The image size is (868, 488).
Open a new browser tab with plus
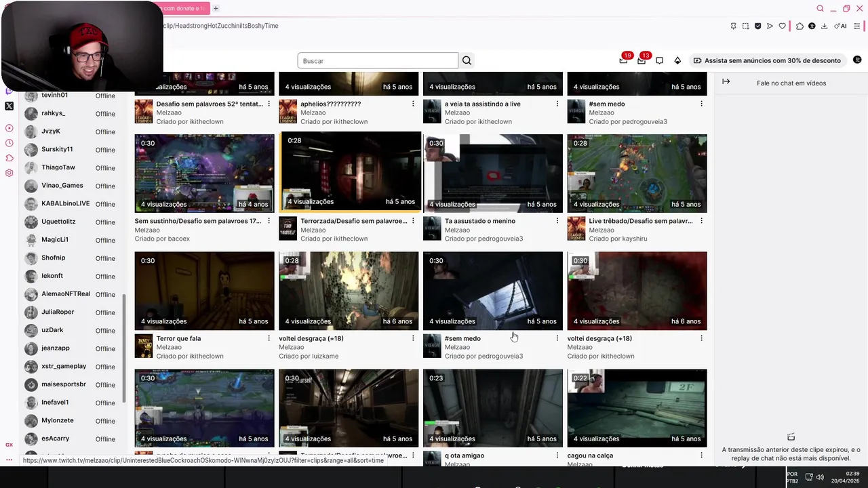point(216,8)
